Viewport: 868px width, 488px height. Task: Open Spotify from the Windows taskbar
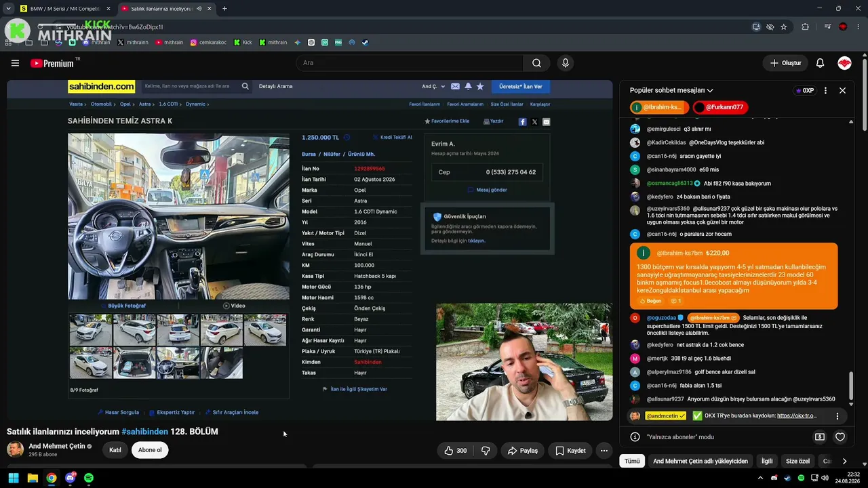89,478
